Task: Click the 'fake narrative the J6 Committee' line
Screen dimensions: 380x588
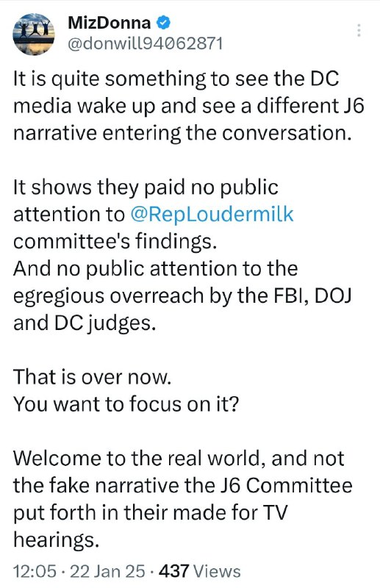Action: coord(183,486)
